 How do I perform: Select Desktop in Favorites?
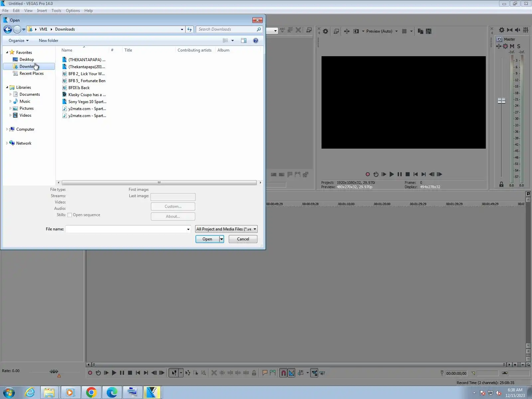click(x=27, y=60)
